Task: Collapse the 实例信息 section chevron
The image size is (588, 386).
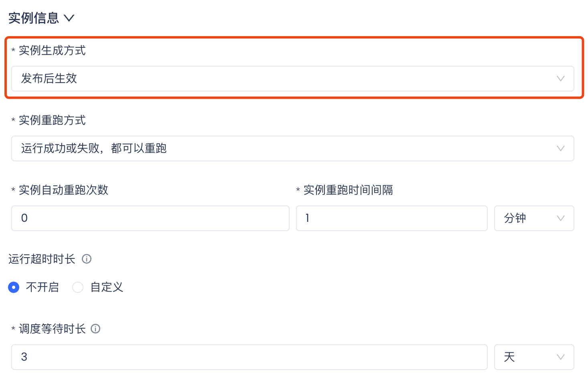Action: [x=69, y=18]
